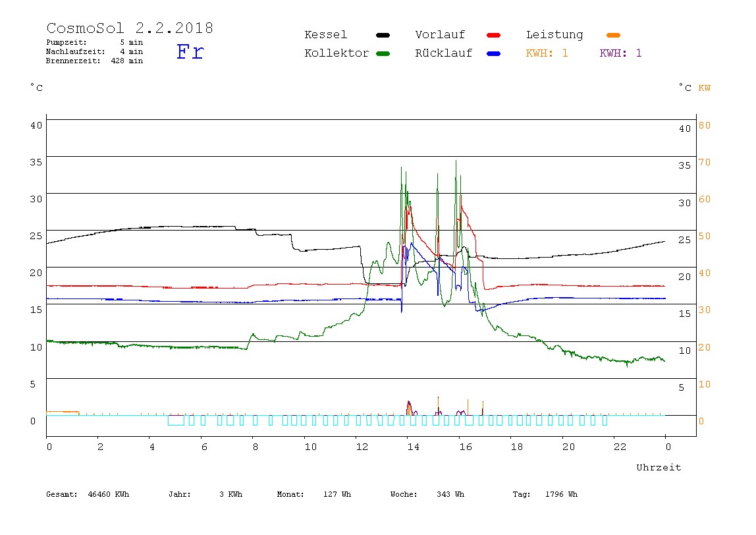Click the chart title 'CosmoSol 2.2.2018'
The height and width of the screenshot is (535, 756).
pyautogui.click(x=130, y=28)
